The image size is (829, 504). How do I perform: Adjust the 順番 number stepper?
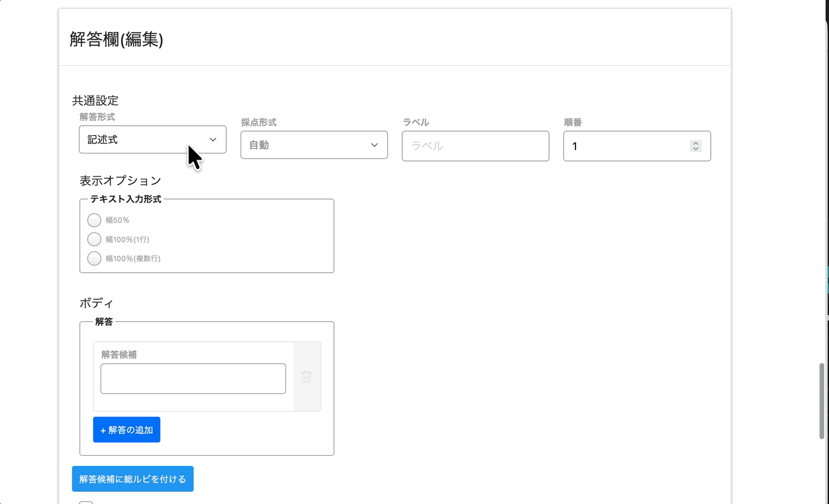tap(695, 145)
